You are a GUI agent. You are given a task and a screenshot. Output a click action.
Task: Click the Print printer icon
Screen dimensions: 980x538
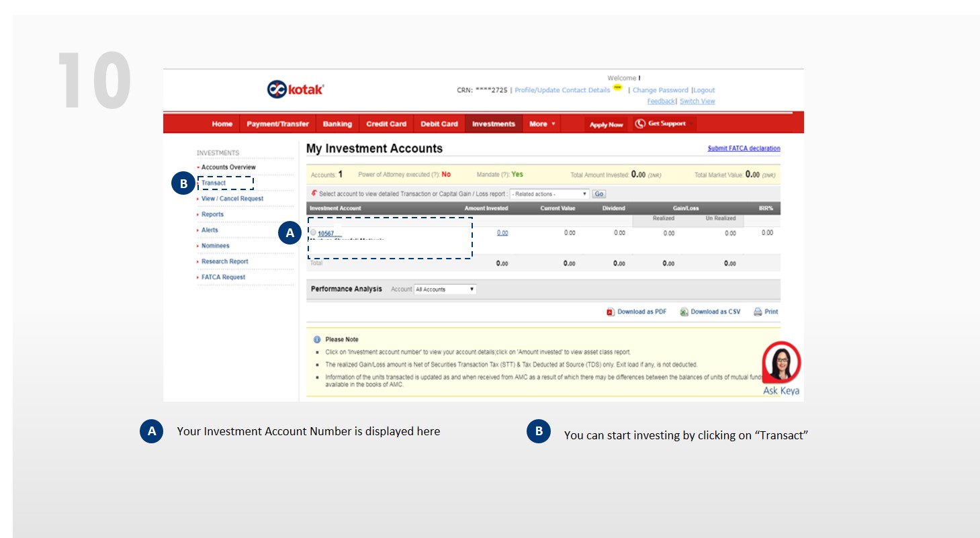coord(758,312)
